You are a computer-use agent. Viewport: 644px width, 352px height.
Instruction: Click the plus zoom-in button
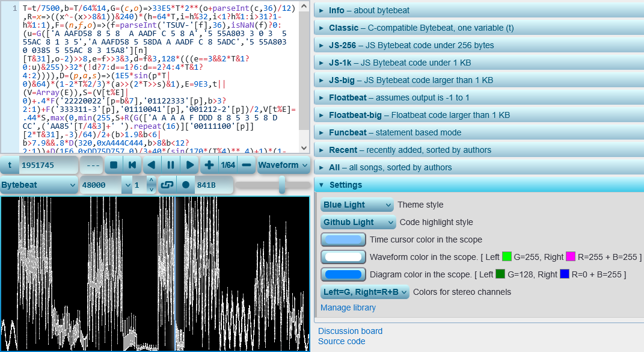pyautogui.click(x=209, y=165)
